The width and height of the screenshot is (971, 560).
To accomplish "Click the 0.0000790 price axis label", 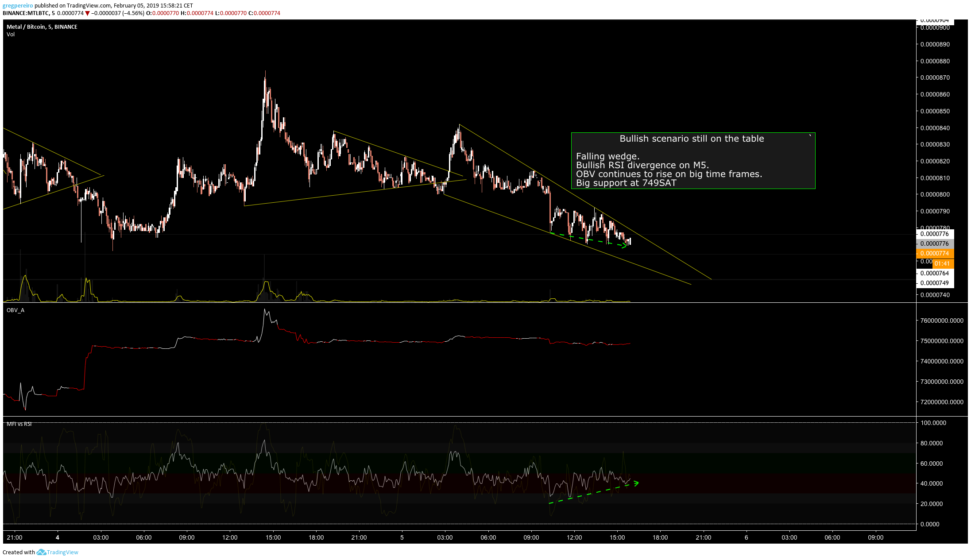I will (935, 212).
